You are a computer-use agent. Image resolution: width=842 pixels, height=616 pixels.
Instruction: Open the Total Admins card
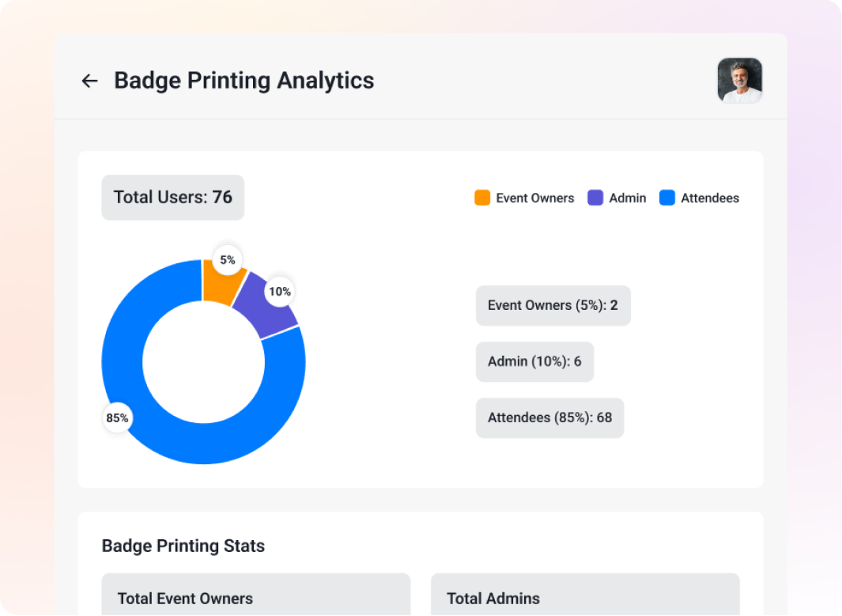point(585,595)
